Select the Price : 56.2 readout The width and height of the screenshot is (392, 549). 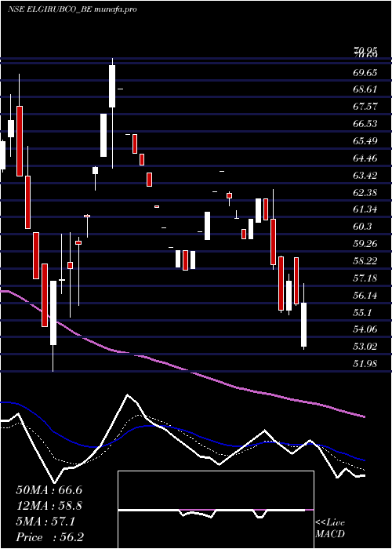pyautogui.click(x=49, y=537)
